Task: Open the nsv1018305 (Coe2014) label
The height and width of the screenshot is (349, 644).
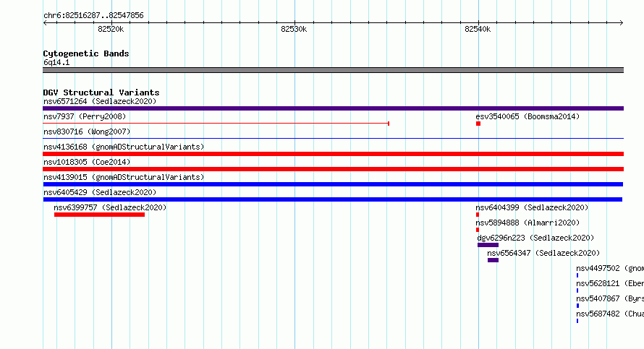Action: coord(87,162)
